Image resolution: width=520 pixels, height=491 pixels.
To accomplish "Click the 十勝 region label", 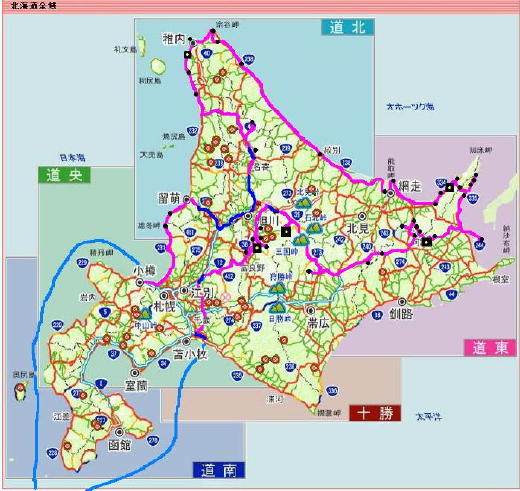I will tap(375, 413).
